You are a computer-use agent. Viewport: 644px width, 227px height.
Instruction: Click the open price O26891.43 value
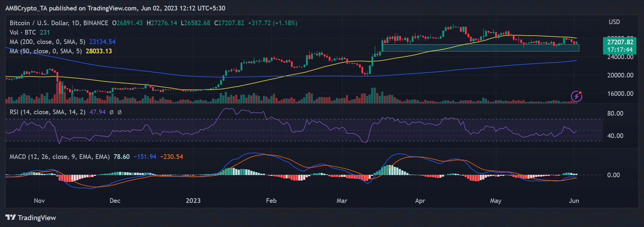click(x=127, y=23)
